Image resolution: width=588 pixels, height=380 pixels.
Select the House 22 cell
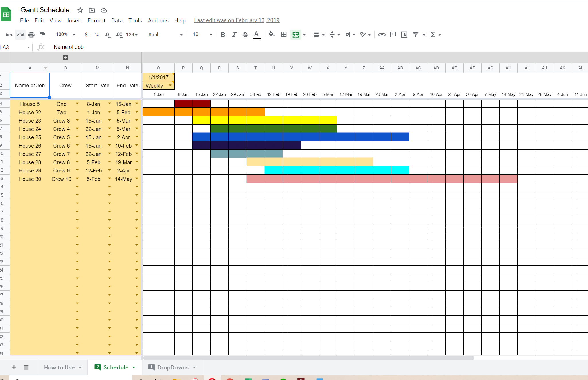pyautogui.click(x=30, y=112)
